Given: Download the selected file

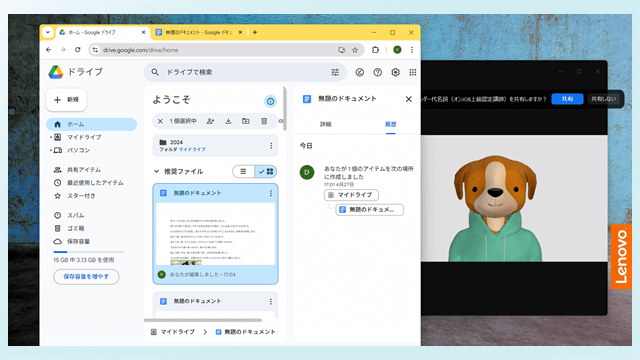Looking at the screenshot, I should point(228,121).
